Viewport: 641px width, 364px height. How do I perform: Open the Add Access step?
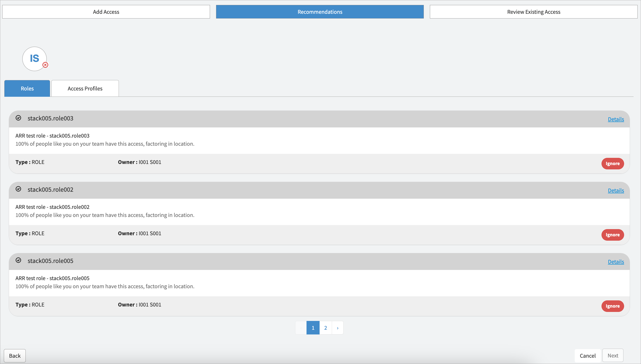click(x=106, y=12)
